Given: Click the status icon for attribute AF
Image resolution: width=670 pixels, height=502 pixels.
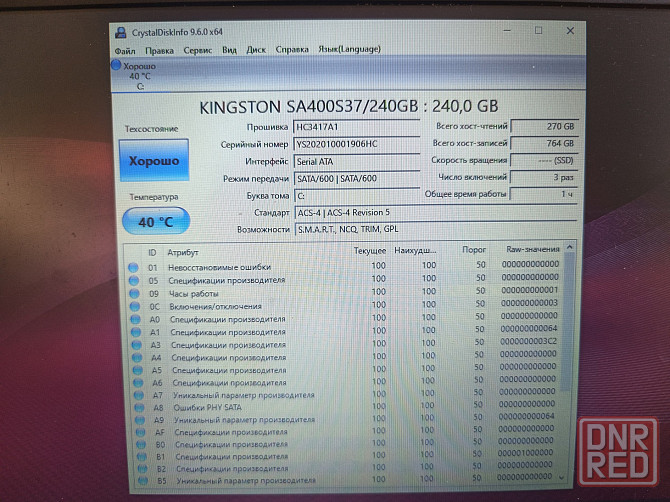Looking at the screenshot, I should (141, 432).
